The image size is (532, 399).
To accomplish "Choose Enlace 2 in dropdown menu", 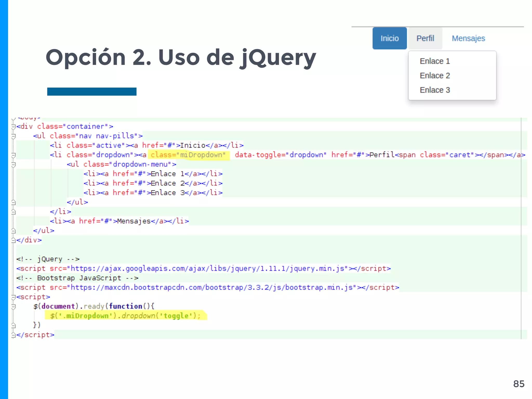I will tap(435, 76).
